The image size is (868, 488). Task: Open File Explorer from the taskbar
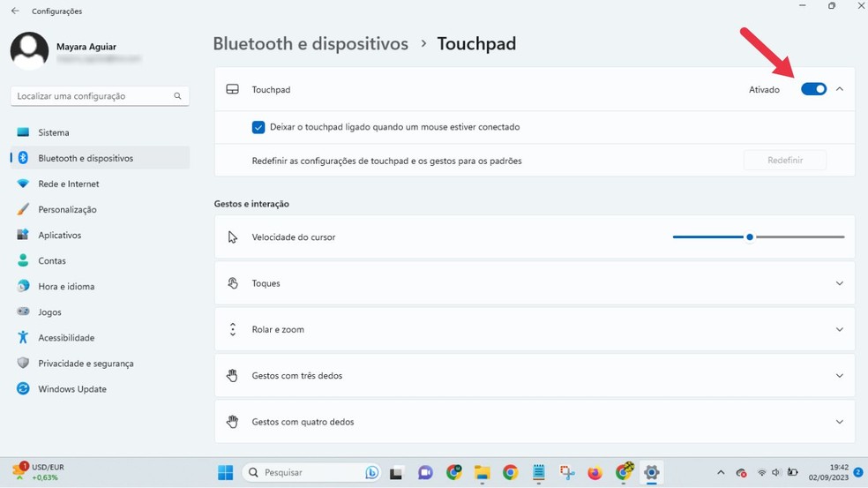coord(483,472)
